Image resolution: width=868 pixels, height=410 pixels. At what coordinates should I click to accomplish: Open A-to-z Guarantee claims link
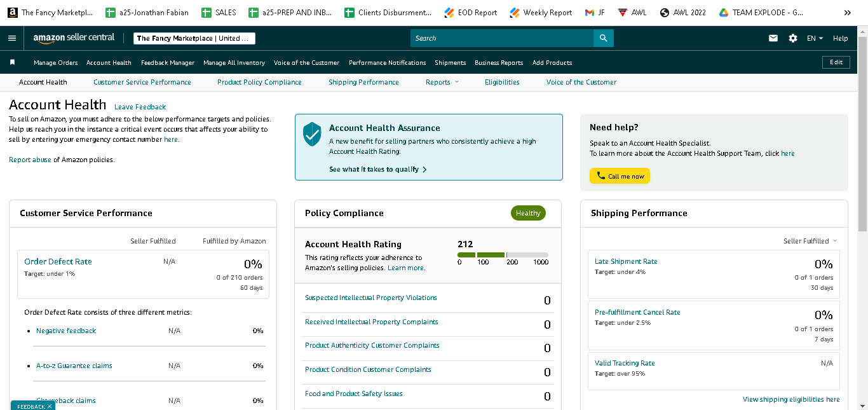pyautogui.click(x=74, y=366)
